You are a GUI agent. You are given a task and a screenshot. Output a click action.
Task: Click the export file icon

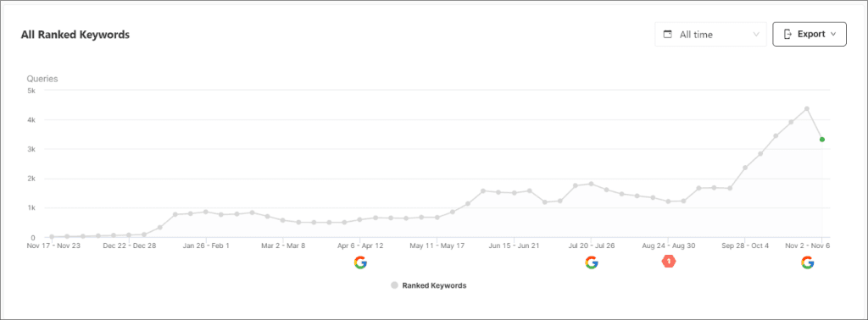click(x=787, y=34)
